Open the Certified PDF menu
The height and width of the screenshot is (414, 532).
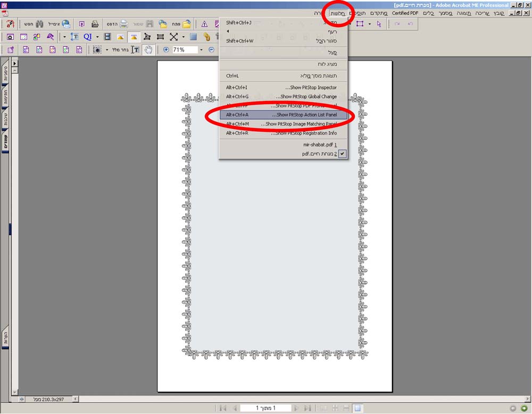[405, 13]
